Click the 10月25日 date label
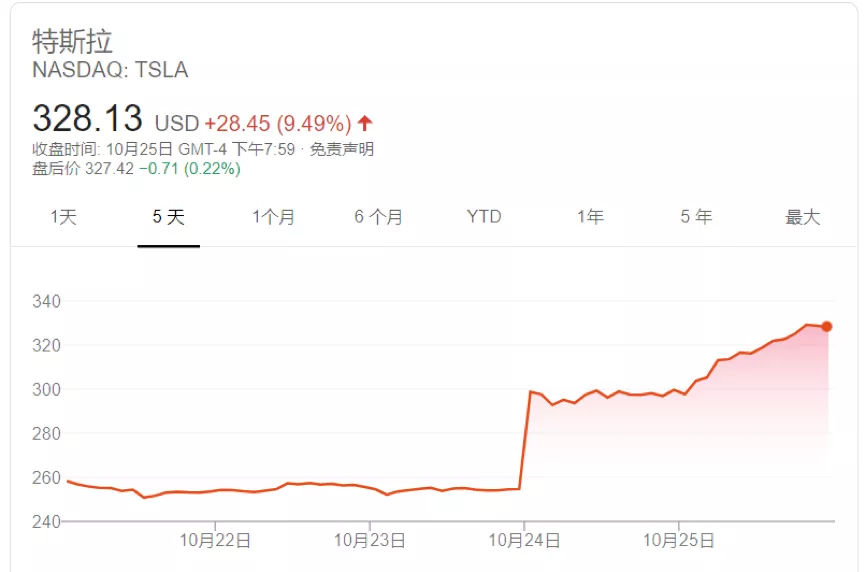The width and height of the screenshot is (864, 572). pyautogui.click(x=678, y=541)
